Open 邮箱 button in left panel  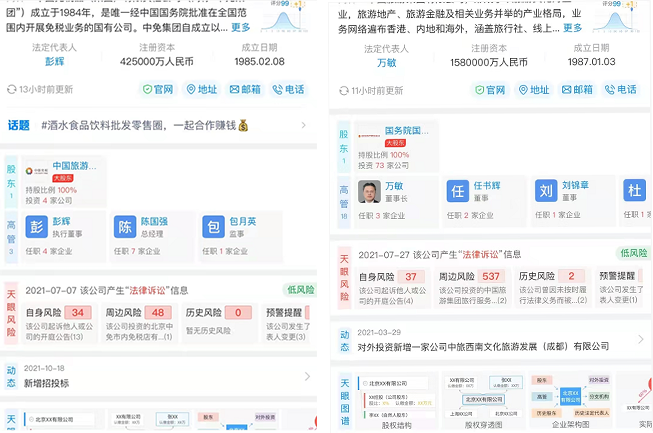pyautogui.click(x=245, y=90)
